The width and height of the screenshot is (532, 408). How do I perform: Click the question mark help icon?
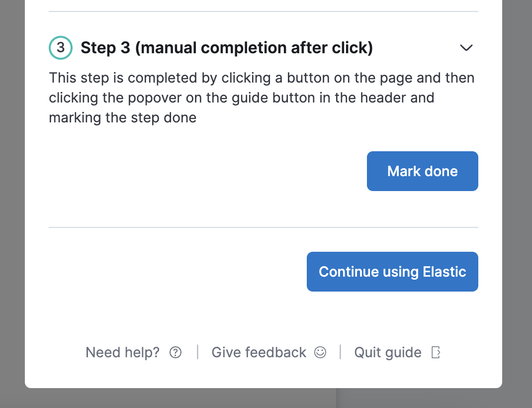pos(176,353)
